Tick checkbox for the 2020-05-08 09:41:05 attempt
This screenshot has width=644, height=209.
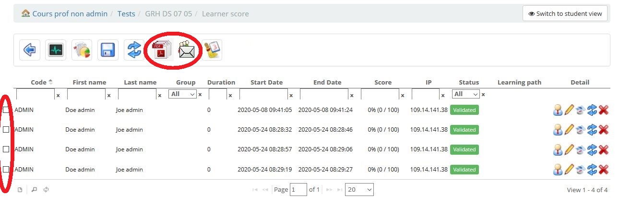click(6, 110)
